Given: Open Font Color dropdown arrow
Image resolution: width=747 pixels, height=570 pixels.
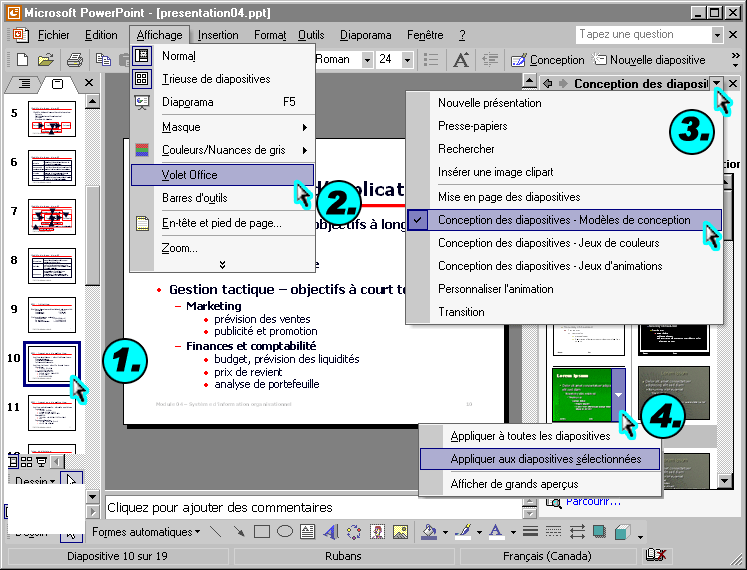Looking at the screenshot, I should (513, 532).
